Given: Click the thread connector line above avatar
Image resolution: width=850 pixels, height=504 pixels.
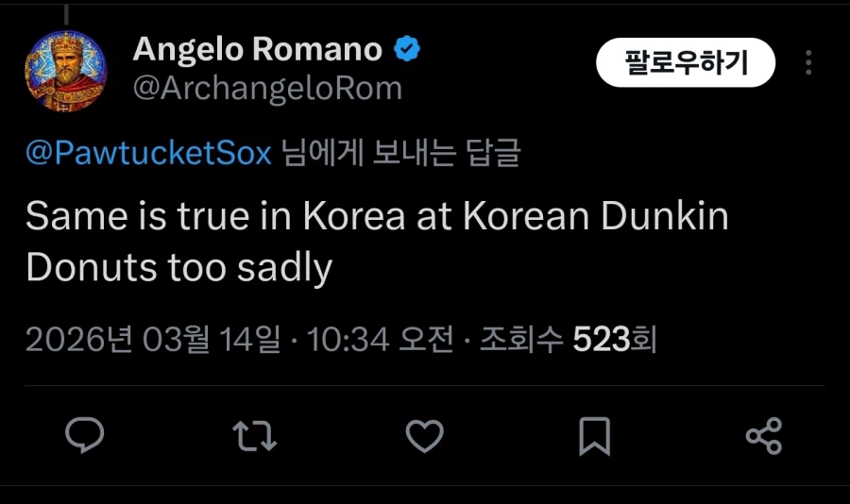Looking at the screenshot, I should pyautogui.click(x=65, y=13).
